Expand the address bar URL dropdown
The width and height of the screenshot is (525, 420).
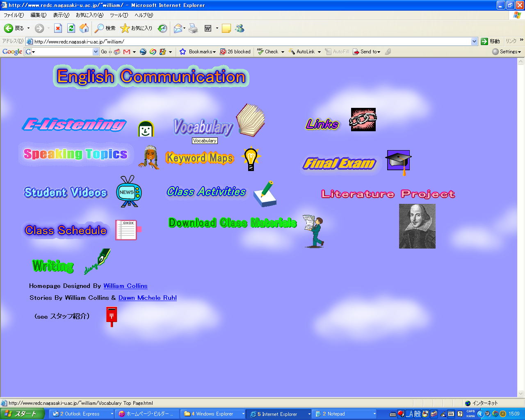coord(474,41)
